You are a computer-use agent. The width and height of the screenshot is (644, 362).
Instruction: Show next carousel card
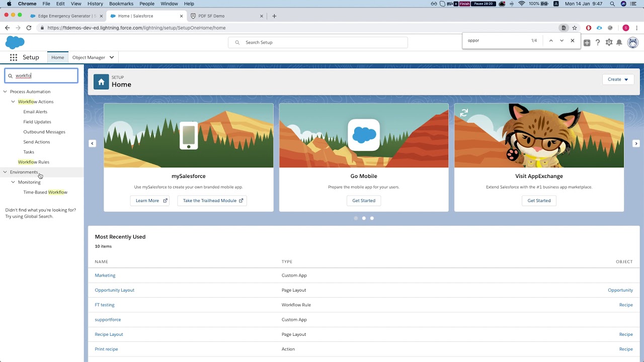[x=636, y=144]
